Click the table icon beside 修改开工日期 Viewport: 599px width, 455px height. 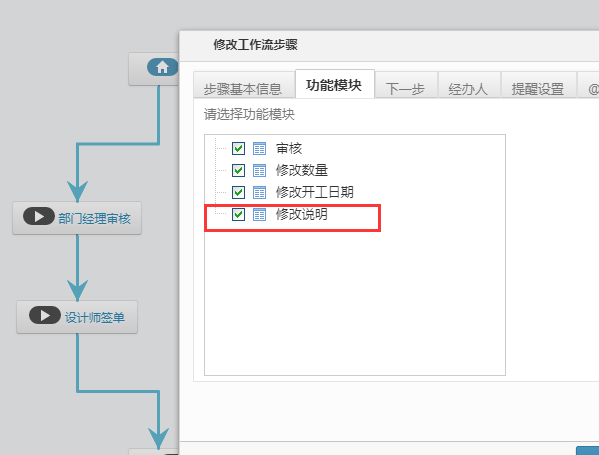tap(259, 192)
